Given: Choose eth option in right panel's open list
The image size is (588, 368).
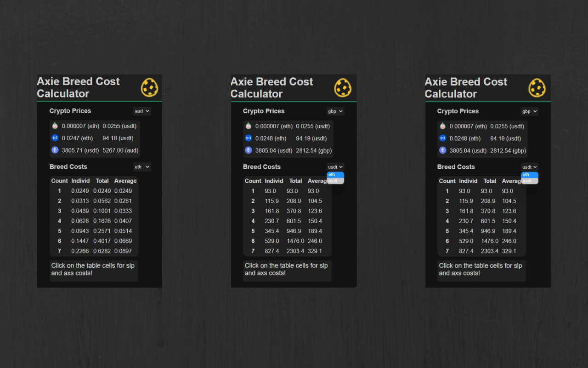Looking at the screenshot, I should pyautogui.click(x=530, y=175).
